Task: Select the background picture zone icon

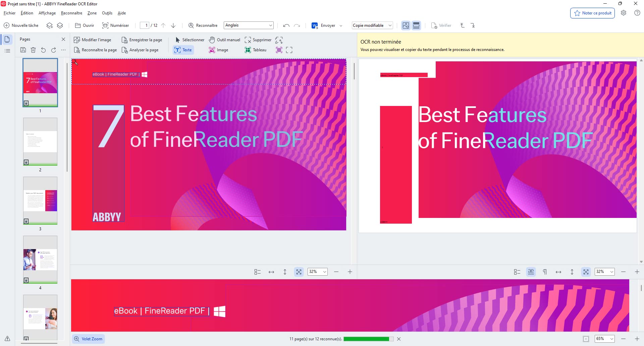Action: 279,50
